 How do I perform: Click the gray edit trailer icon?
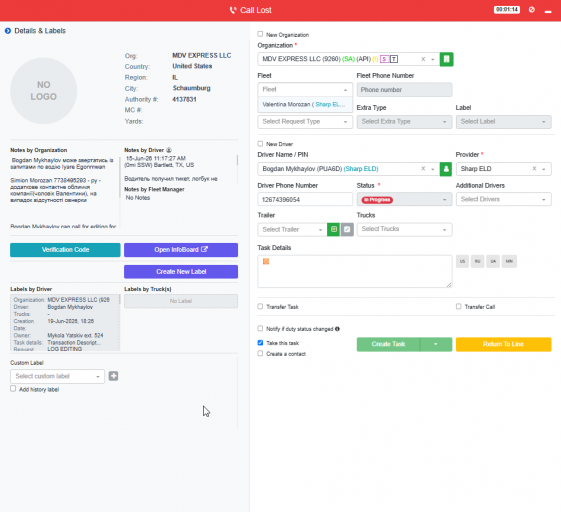point(347,229)
